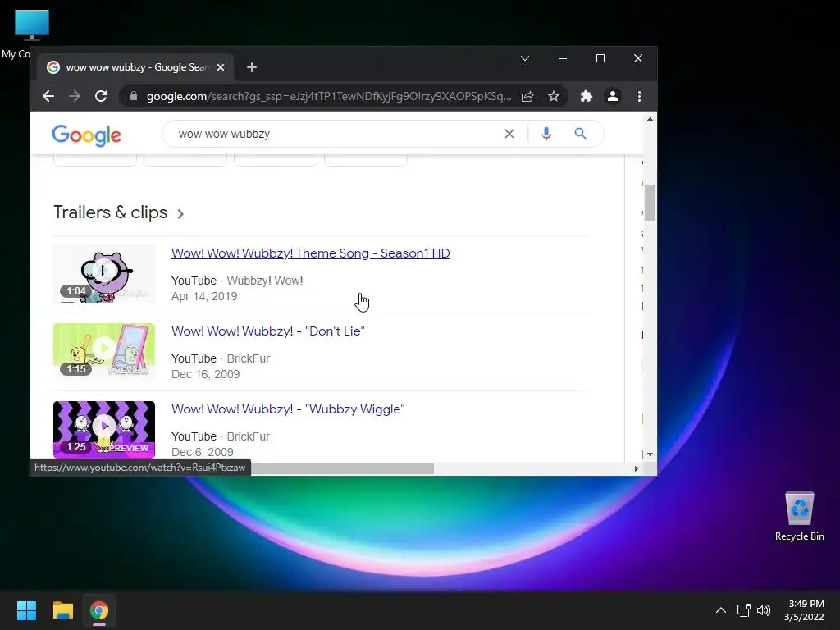Click the Chrome address bar URL
Screen dimensions: 840x630
click(328, 97)
